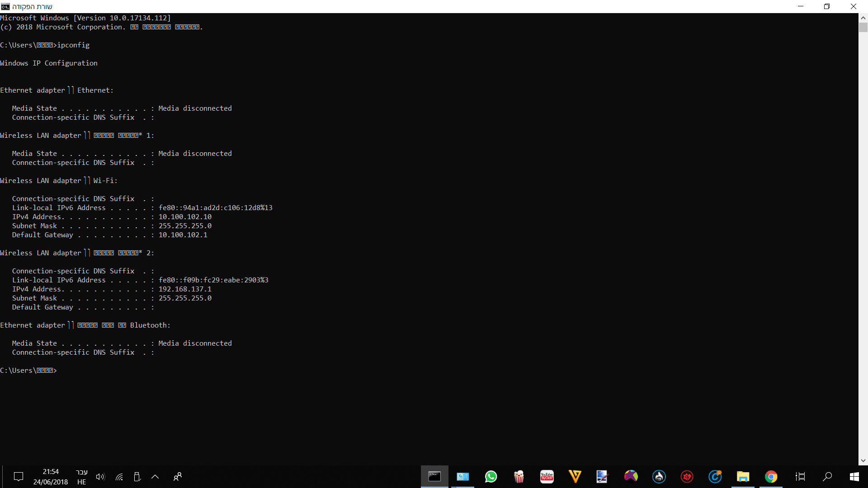The image size is (868, 488).
Task: Open the colorful star app taskbar icon
Action: click(x=631, y=477)
